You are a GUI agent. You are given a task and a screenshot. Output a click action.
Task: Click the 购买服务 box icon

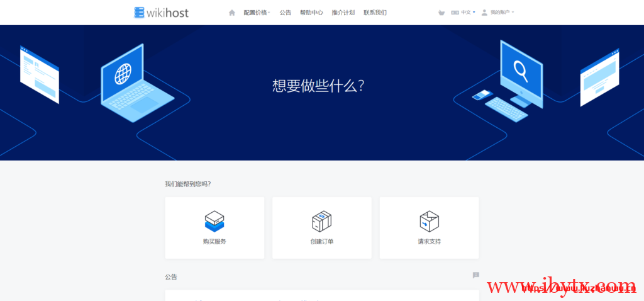point(214,221)
